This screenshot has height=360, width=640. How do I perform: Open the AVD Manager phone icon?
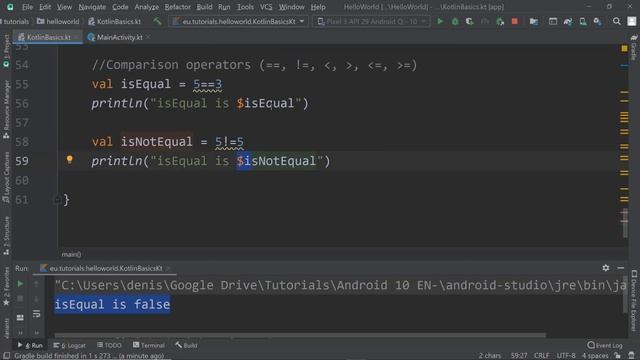pyautogui.click(x=583, y=21)
